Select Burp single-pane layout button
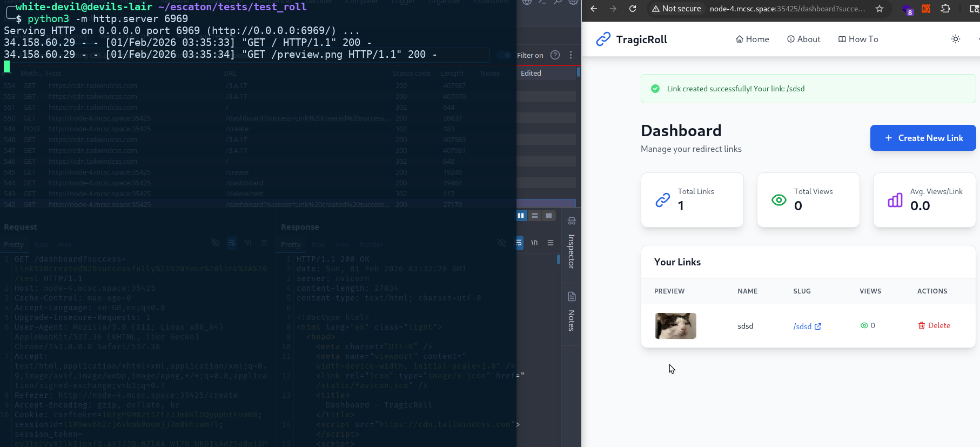Image resolution: width=980 pixels, height=447 pixels. click(x=549, y=216)
